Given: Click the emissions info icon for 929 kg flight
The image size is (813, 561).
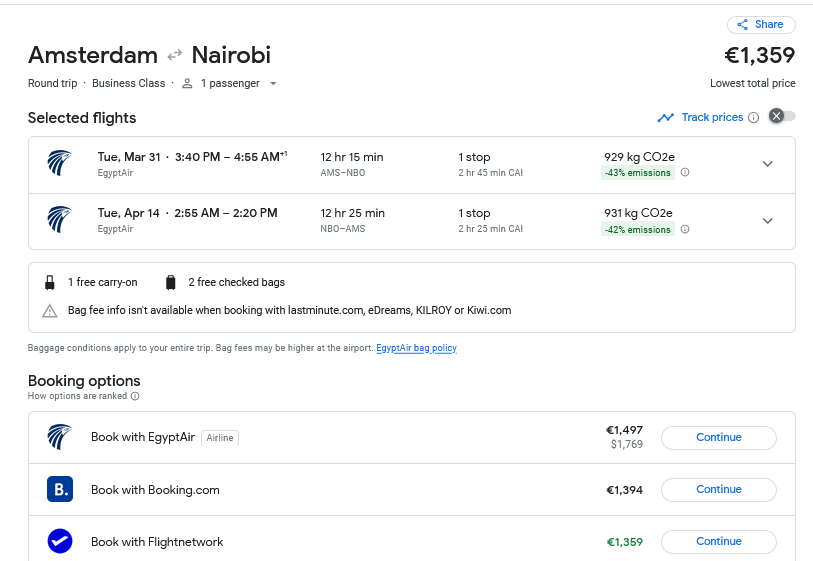Looking at the screenshot, I should pos(685,173).
